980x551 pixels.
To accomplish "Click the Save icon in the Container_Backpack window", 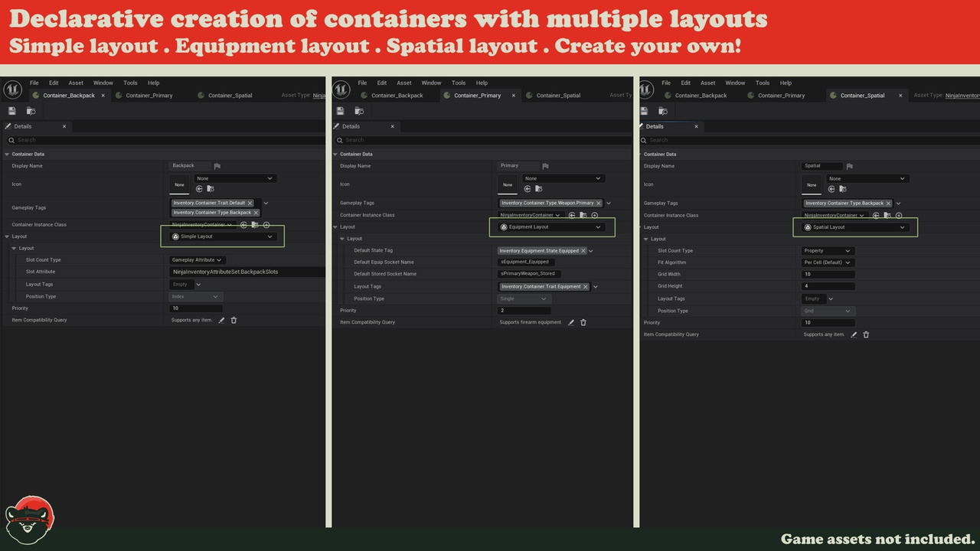I will pos(11,111).
